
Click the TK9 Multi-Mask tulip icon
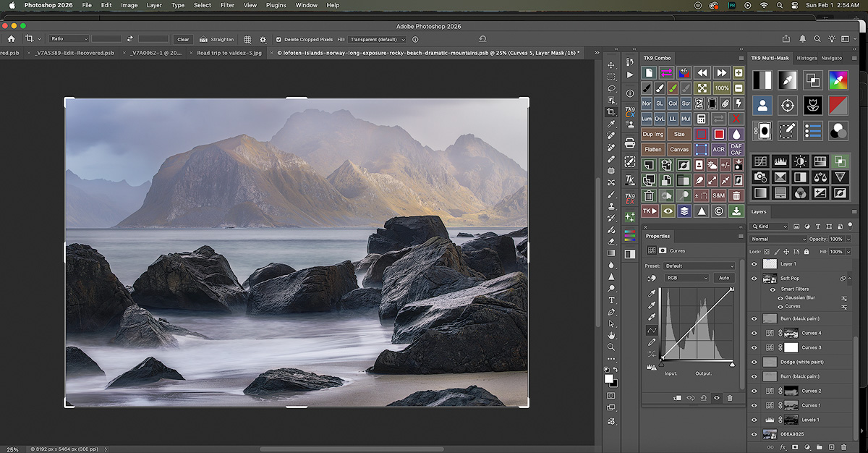[813, 106]
